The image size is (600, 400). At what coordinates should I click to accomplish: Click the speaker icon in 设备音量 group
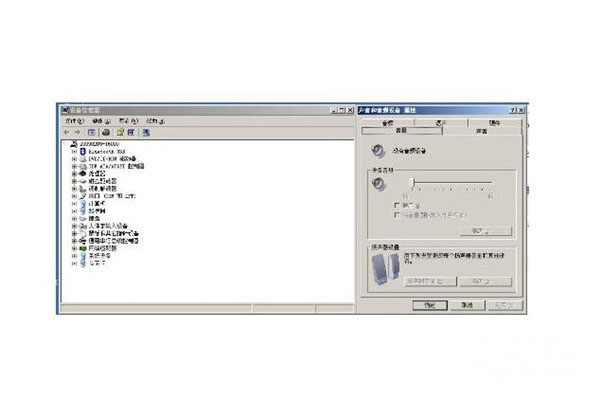(378, 184)
